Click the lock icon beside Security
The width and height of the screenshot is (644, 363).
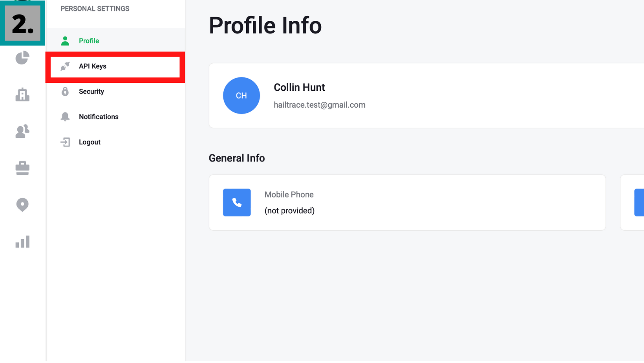(65, 92)
